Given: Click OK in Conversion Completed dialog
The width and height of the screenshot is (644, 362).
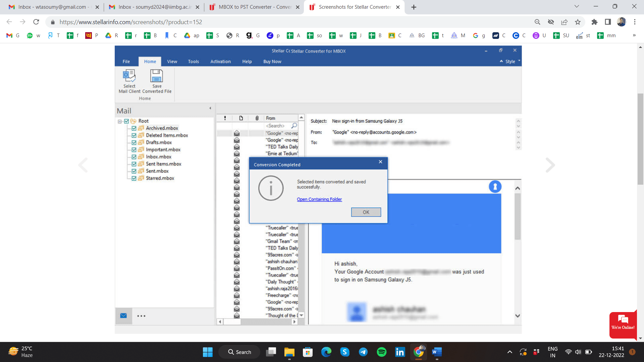Looking at the screenshot, I should (x=366, y=212).
